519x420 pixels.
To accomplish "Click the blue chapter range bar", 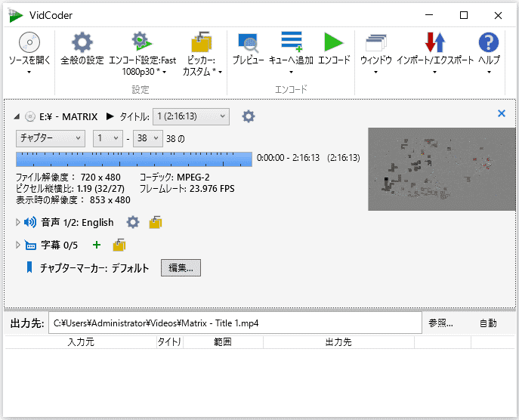I will tap(134, 159).
